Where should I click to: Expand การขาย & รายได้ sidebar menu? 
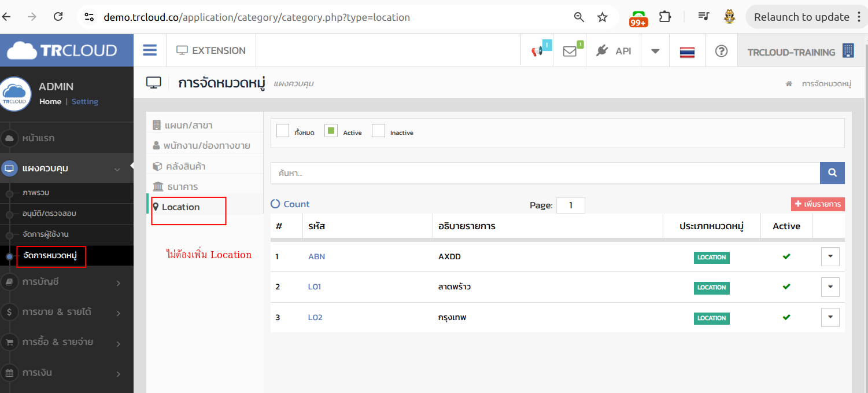tap(67, 312)
